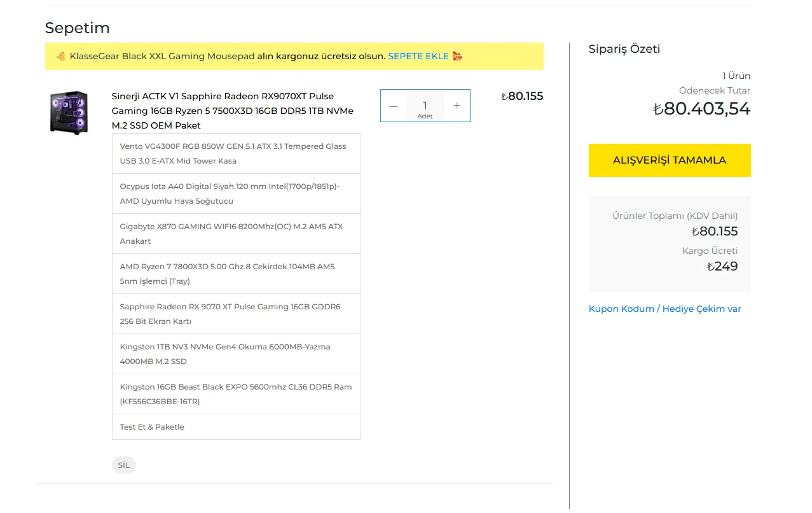
Task: Select Vento VG4300F RGB case component row
Action: tap(237, 153)
